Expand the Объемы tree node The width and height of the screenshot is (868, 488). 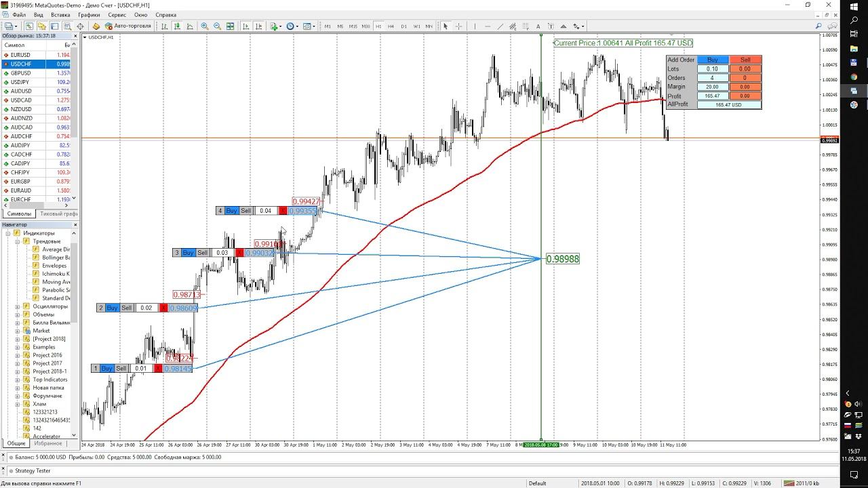click(17, 314)
